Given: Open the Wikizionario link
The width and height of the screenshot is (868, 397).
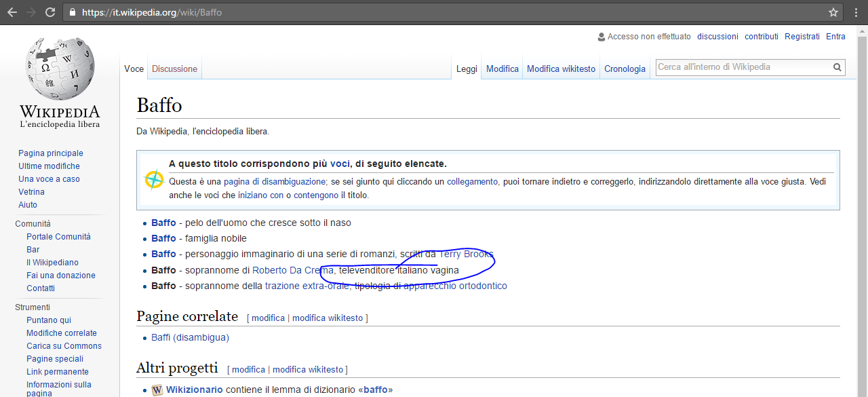Looking at the screenshot, I should pyautogui.click(x=195, y=390).
